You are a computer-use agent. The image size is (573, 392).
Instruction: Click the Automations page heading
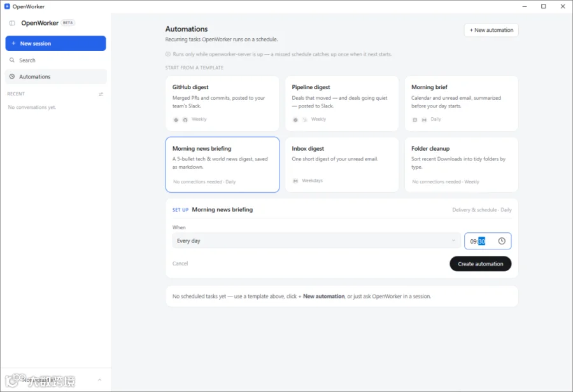(x=187, y=29)
